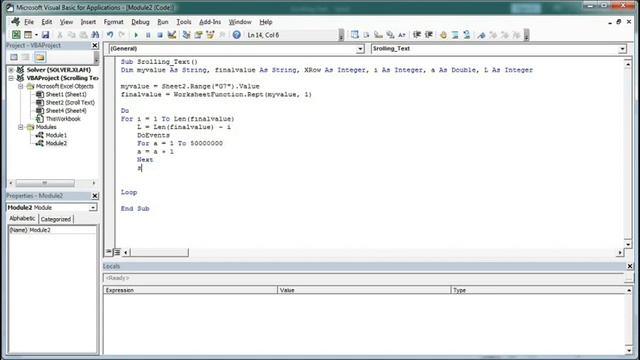Select Sheet1 (Sheet1) in project tree
Viewport: 640px width, 360px height.
[65, 94]
